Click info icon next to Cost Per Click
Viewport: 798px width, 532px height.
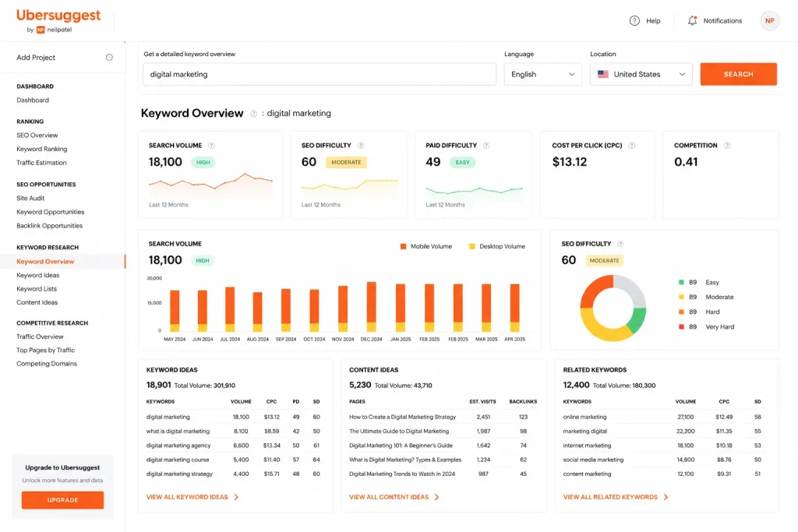[631, 146]
